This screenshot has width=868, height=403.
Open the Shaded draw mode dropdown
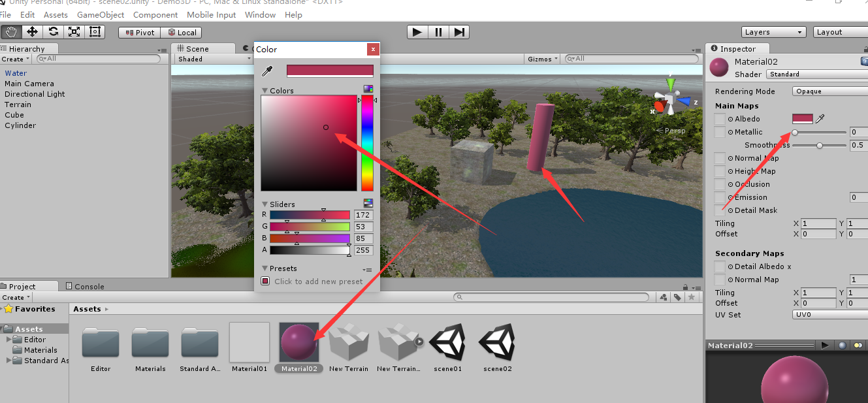click(x=213, y=59)
